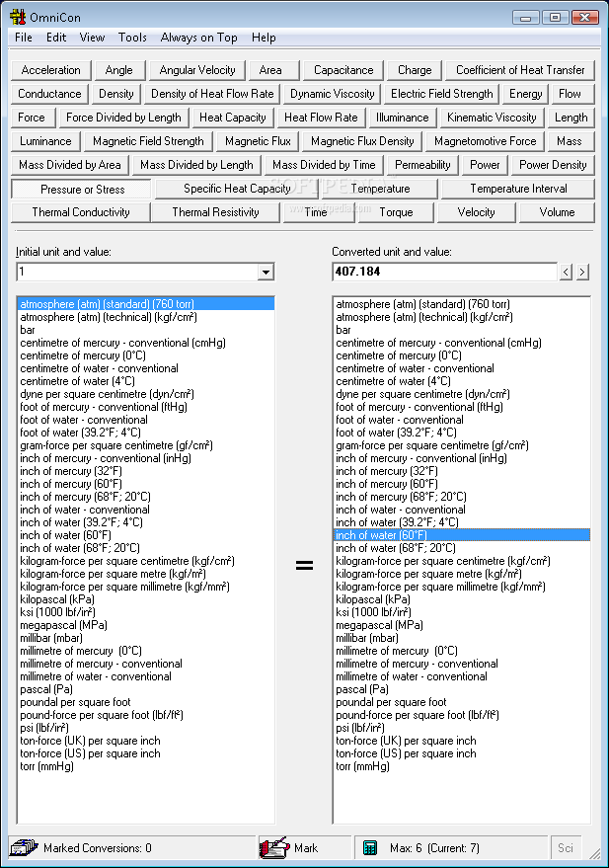Click the Max: 6 (Current: 7) status text

click(434, 848)
